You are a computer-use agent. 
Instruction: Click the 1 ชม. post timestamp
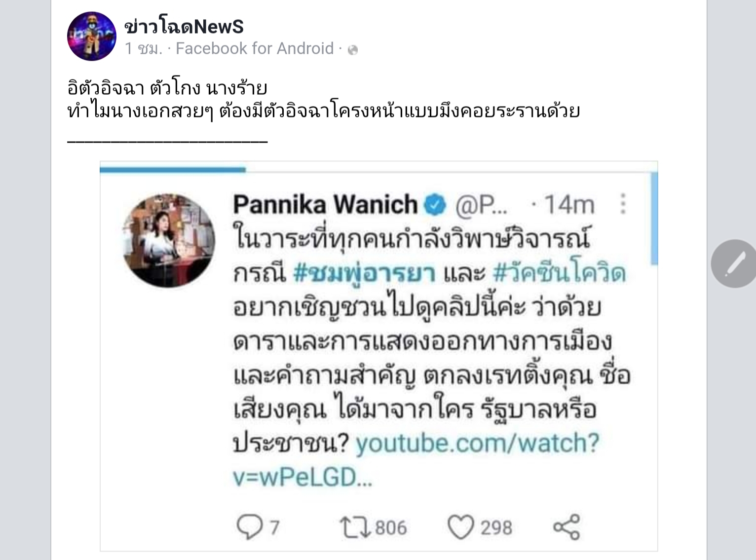point(144,49)
